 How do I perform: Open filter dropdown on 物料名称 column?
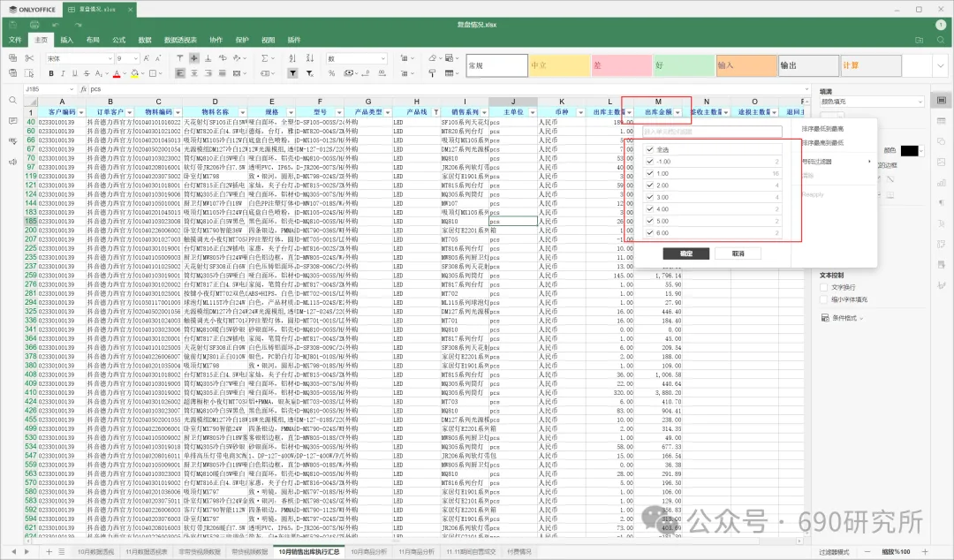click(x=242, y=112)
